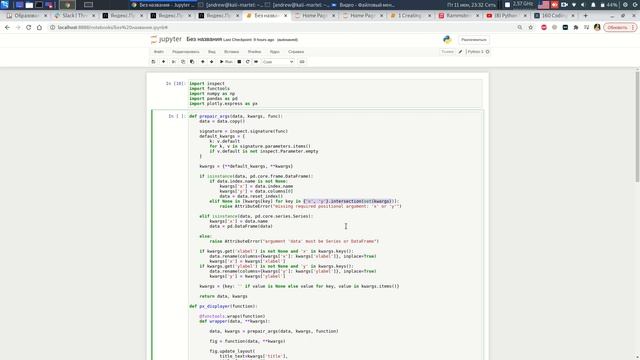Open the browser home page icon

pyautogui.click(x=39, y=27)
